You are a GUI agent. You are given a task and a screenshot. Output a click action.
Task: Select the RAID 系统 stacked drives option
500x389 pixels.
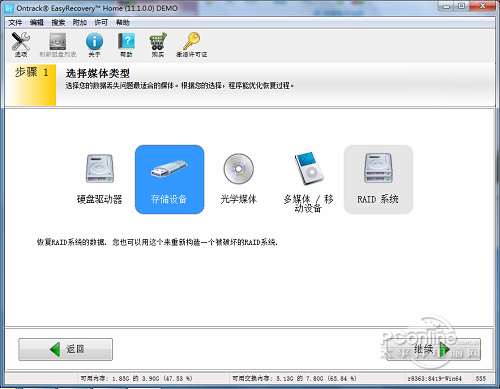click(x=378, y=179)
